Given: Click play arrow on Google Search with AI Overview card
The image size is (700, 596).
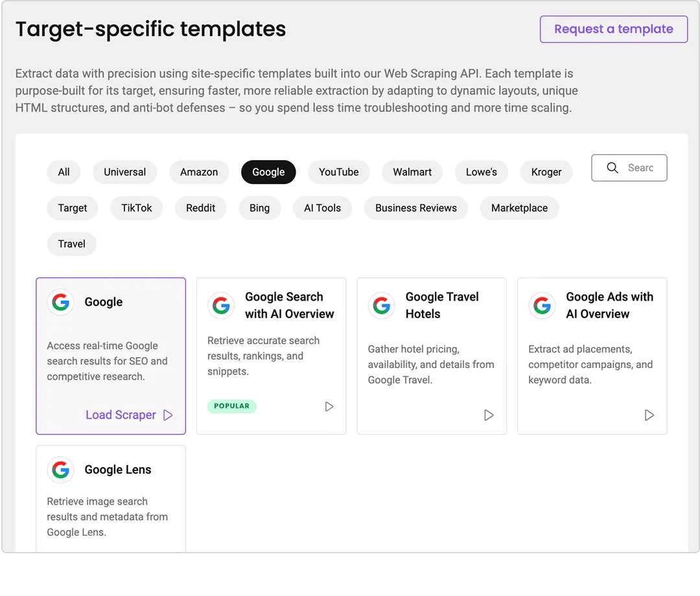Looking at the screenshot, I should [329, 406].
